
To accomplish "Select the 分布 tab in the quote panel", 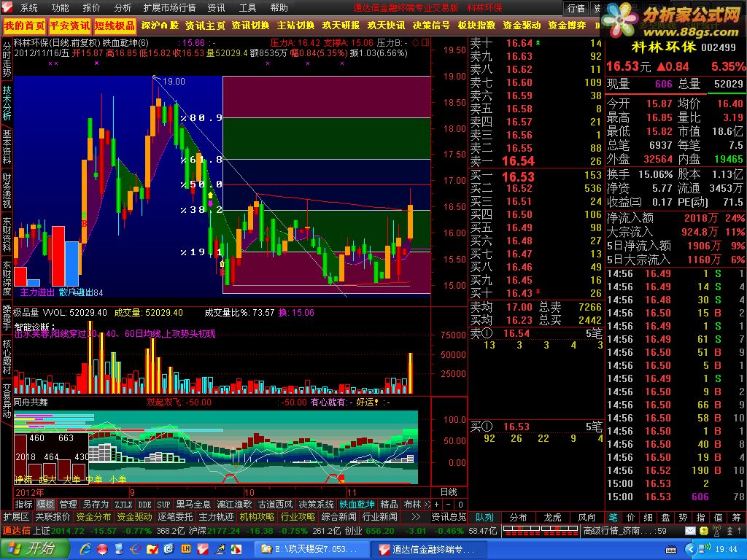I will coord(519,517).
